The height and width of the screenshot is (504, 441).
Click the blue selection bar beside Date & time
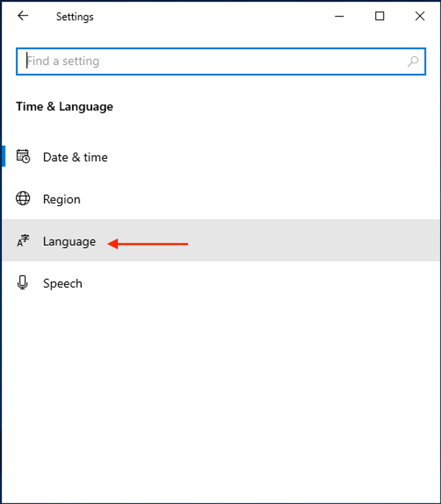tap(4, 156)
